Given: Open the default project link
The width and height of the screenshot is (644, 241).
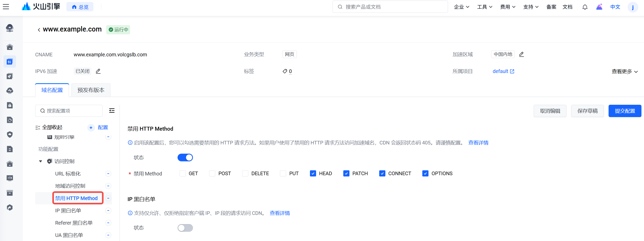Looking at the screenshot, I should point(503,71).
